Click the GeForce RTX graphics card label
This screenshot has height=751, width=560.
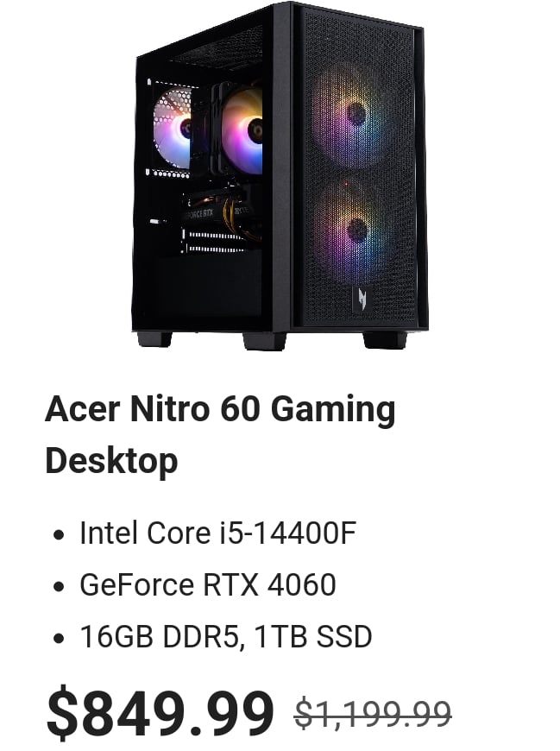point(198,213)
